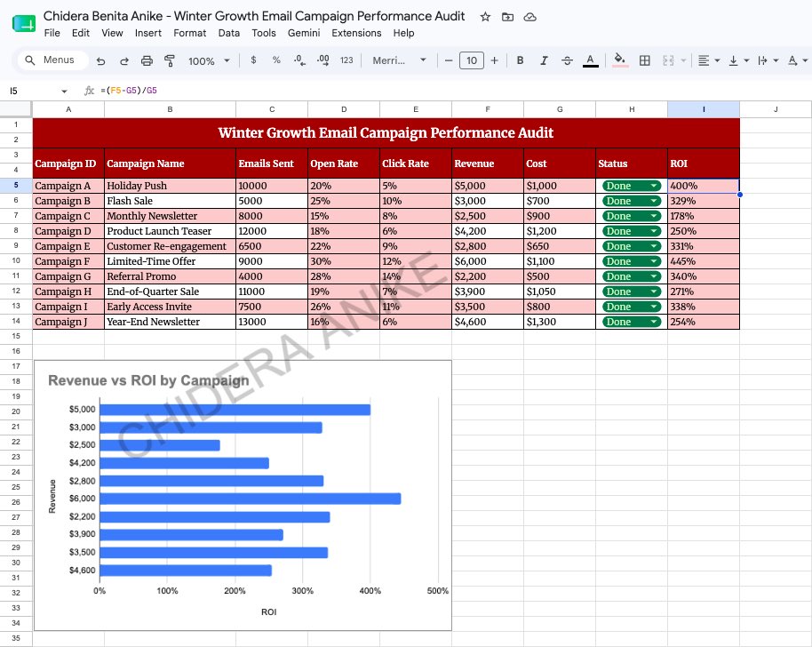Image resolution: width=812 pixels, height=647 pixels.
Task: Click the Campaign Name header cell
Action: tap(170, 164)
